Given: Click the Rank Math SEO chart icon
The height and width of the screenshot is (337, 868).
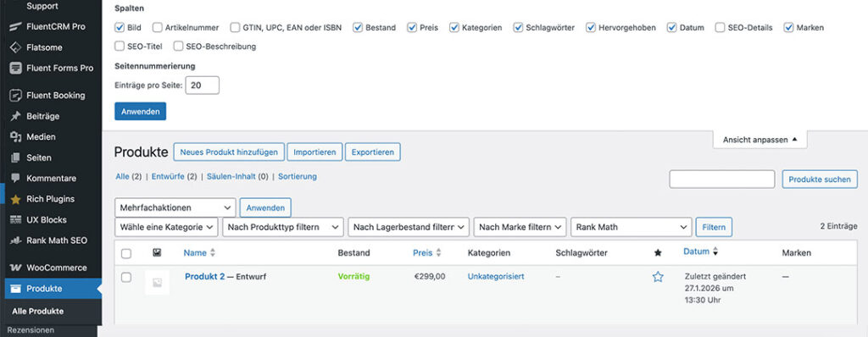Looking at the screenshot, I should click(15, 240).
